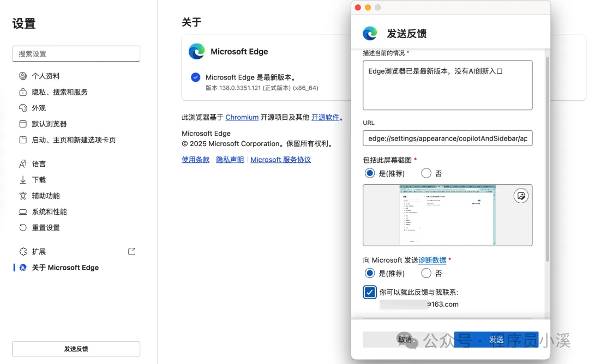This screenshot has height=364, width=589.
Task: Click the URL field in feedback dialog
Action: click(447, 138)
